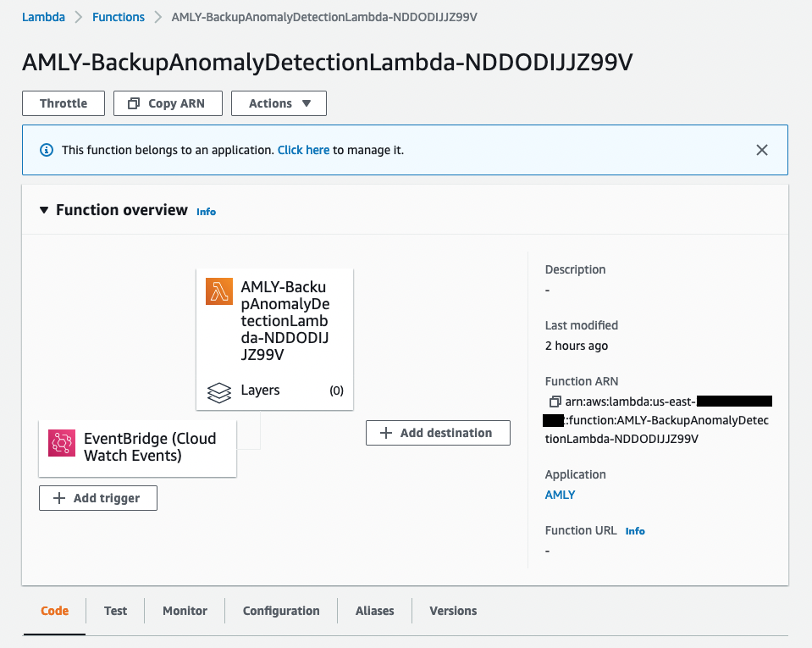This screenshot has height=648, width=812.
Task: Click the Info link beside Function URL
Action: (x=634, y=530)
